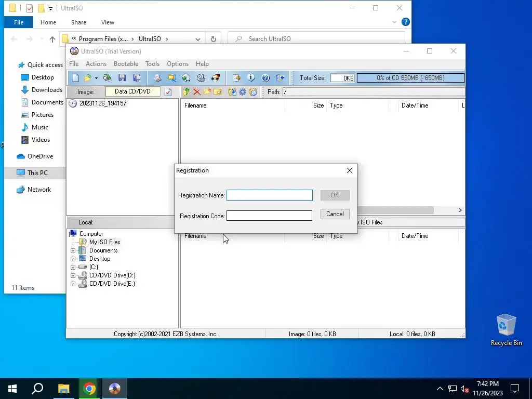Viewport: 532px width, 399px height.
Task: Expand the (C:) drive node
Action: 73,268
